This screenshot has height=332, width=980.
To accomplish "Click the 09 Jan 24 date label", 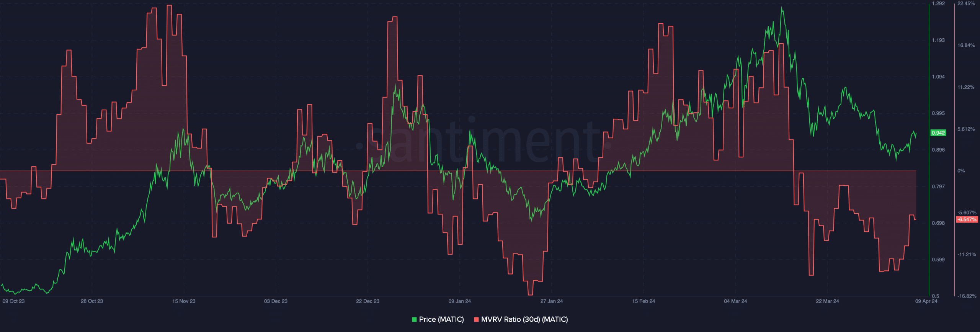I will coord(460,301).
